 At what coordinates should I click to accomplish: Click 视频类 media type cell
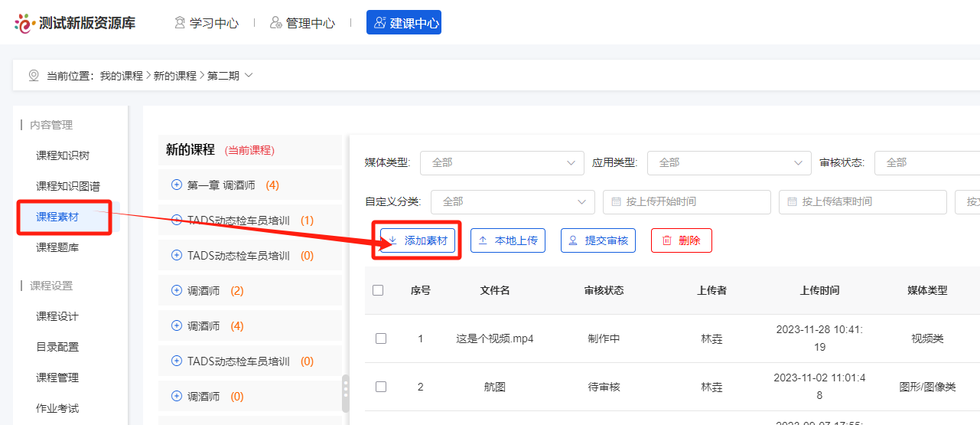coord(927,338)
